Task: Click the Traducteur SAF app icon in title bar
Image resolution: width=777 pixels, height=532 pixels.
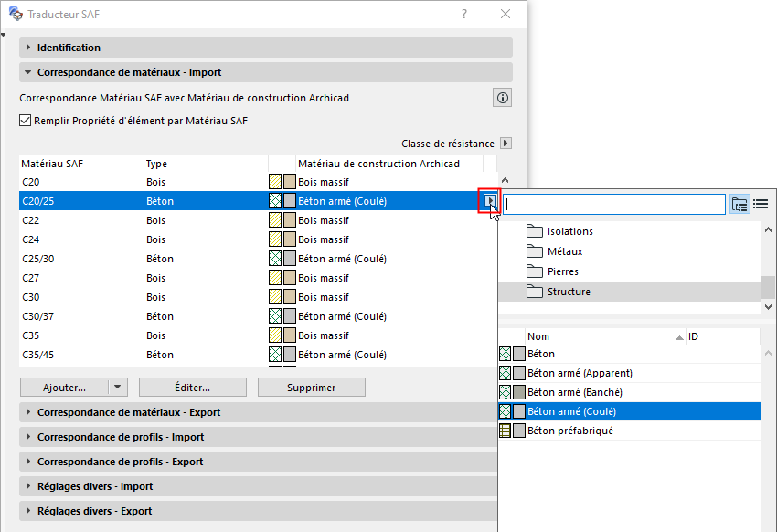Action: coord(16,14)
